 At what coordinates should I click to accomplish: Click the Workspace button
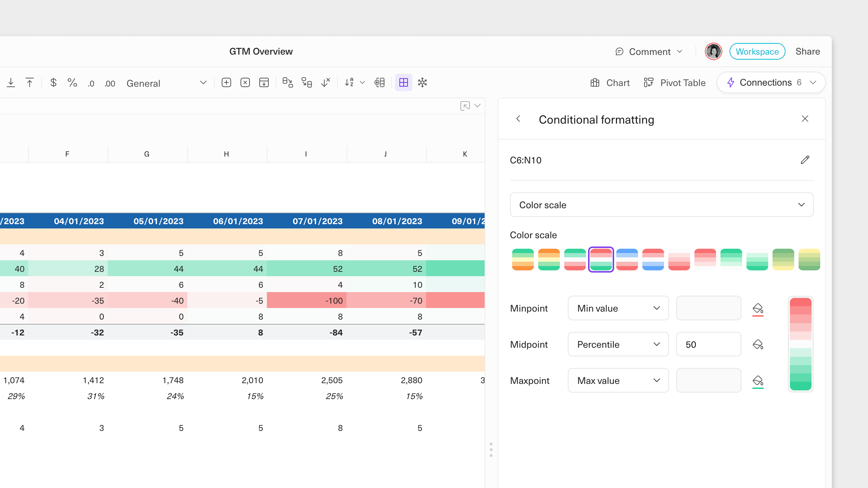(x=757, y=51)
